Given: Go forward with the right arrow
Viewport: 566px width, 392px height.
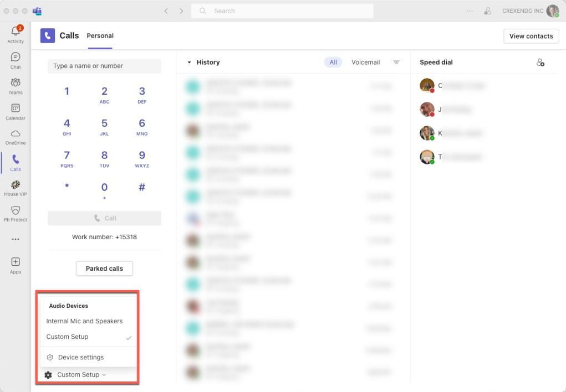Looking at the screenshot, I should click(181, 11).
